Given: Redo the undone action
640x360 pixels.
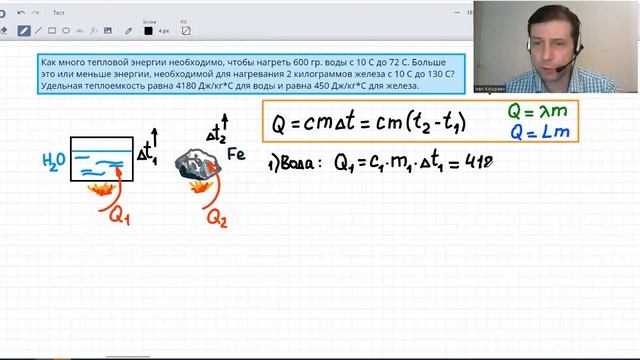Looking at the screenshot, I should pos(36,13).
